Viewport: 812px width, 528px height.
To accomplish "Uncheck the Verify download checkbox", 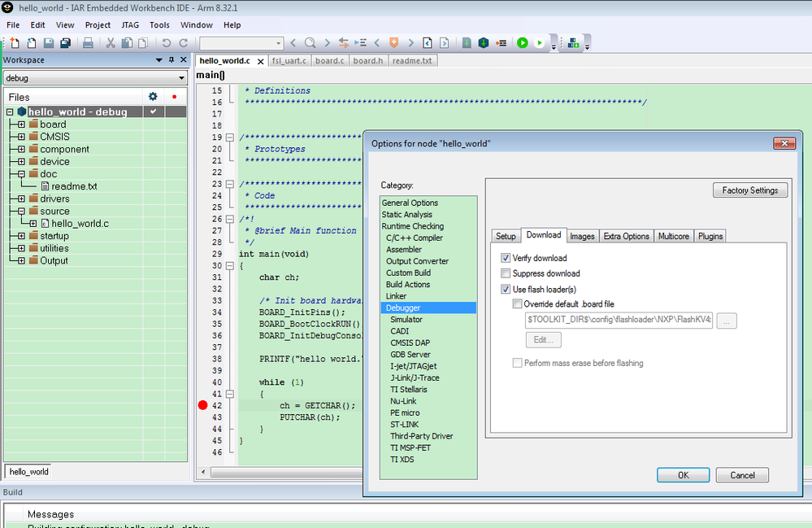I will pyautogui.click(x=506, y=258).
